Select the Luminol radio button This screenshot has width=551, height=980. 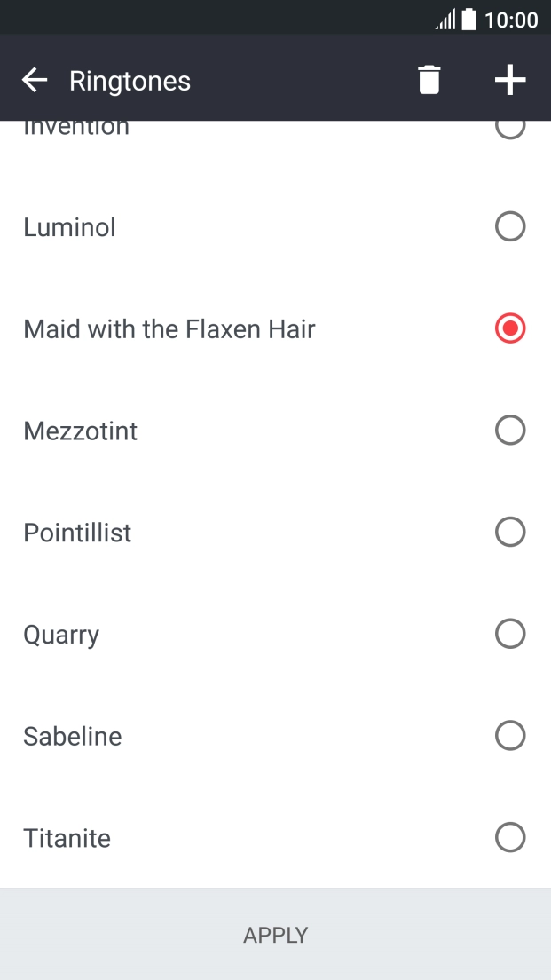[x=510, y=227]
